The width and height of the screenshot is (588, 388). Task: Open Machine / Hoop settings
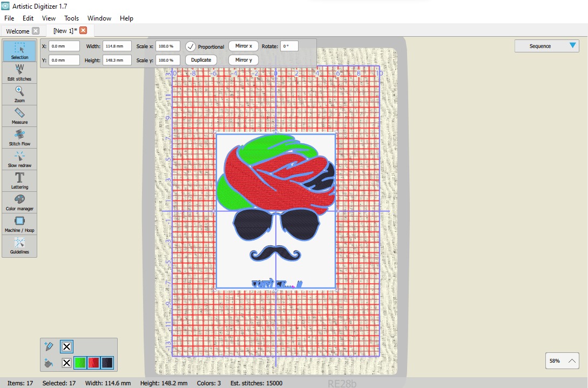tap(19, 224)
